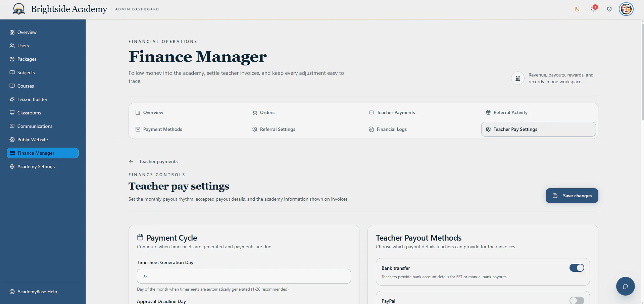Image resolution: width=644 pixels, height=304 pixels.
Task: Click the Academy Settings gear icon
Action: coord(12,166)
